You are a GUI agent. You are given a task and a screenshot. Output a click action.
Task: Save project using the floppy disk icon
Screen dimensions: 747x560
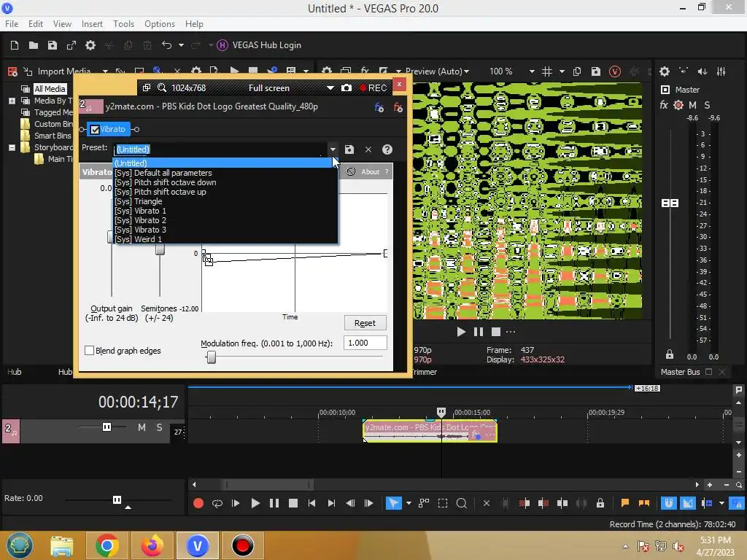pyautogui.click(x=53, y=45)
